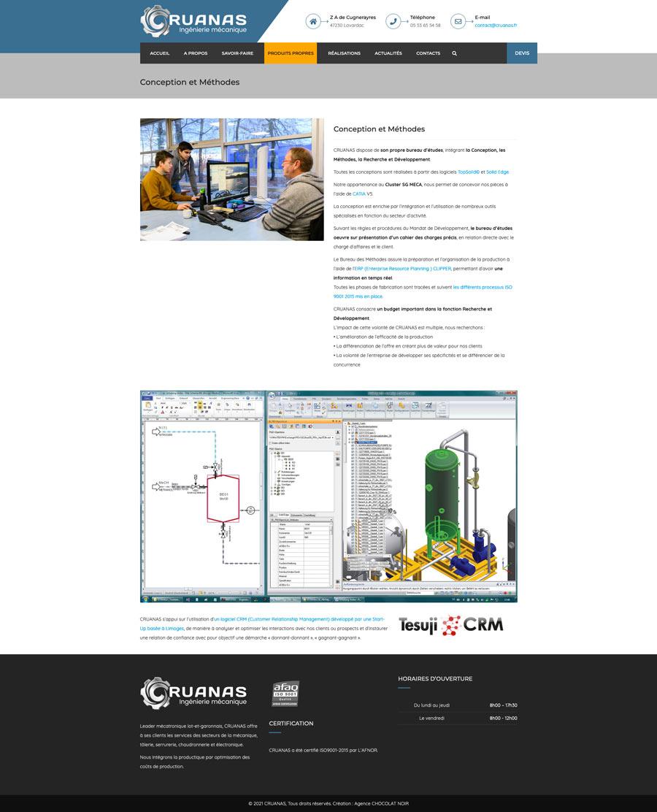Open the A PROPOS menu
This screenshot has width=657, height=812.
click(195, 53)
